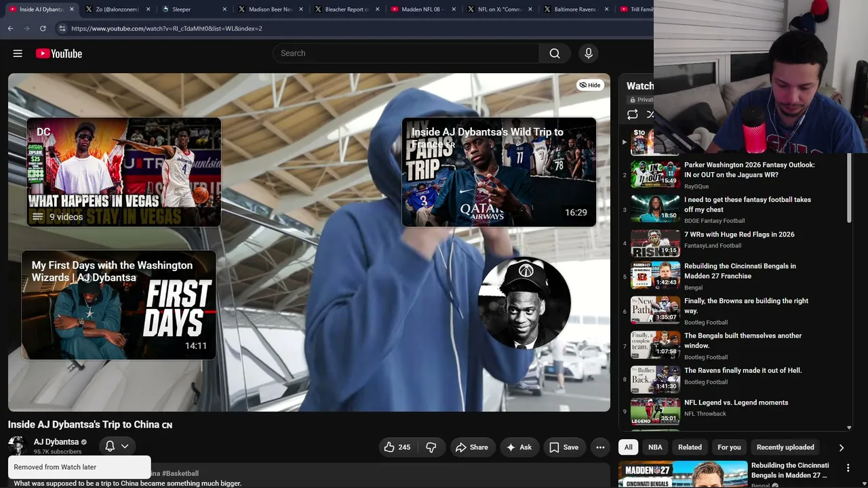Loop the Watch later playlist
Viewport: 868px width, 488px height.
[633, 115]
